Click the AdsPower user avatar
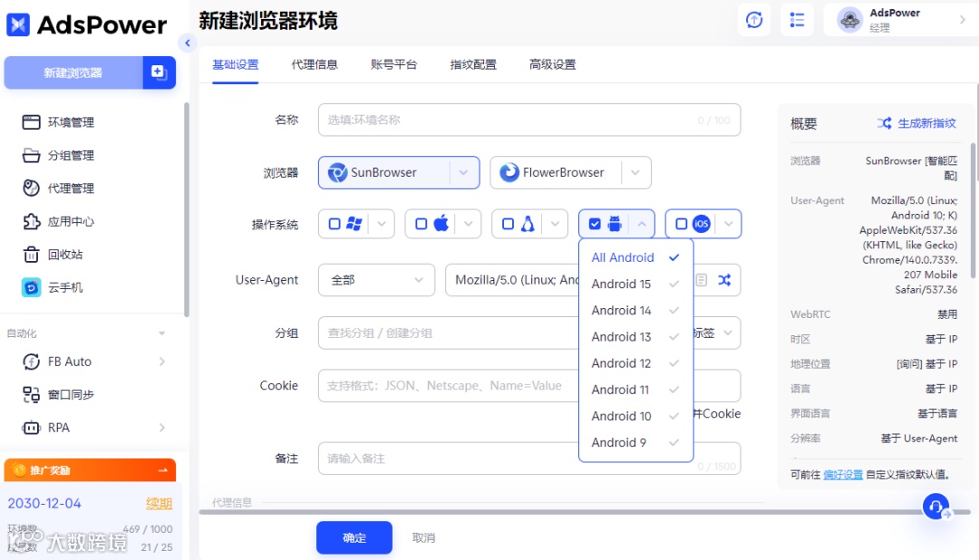 point(849,20)
